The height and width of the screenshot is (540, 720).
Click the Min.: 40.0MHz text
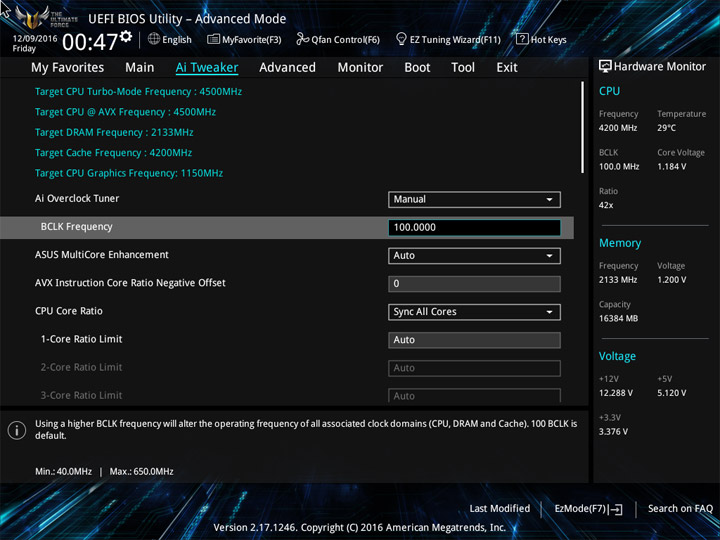click(x=63, y=472)
